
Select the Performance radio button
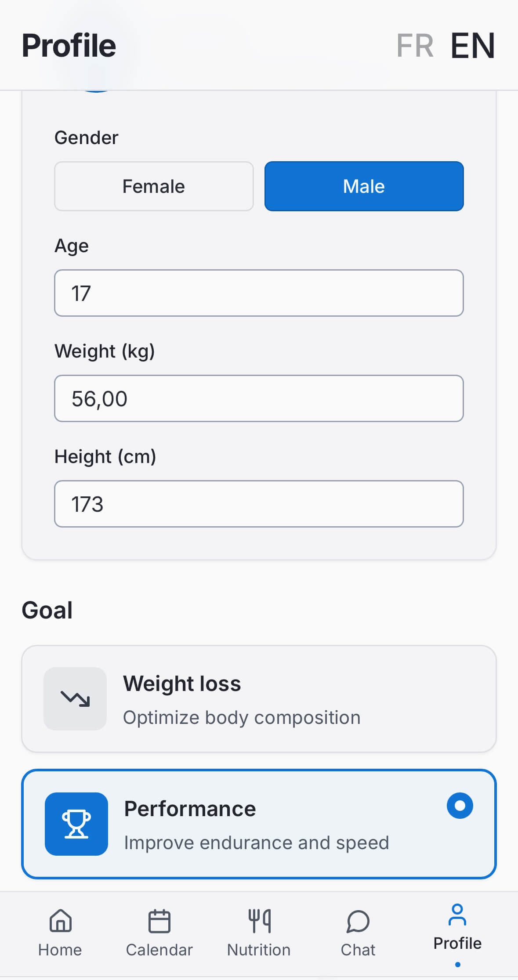[x=460, y=806]
